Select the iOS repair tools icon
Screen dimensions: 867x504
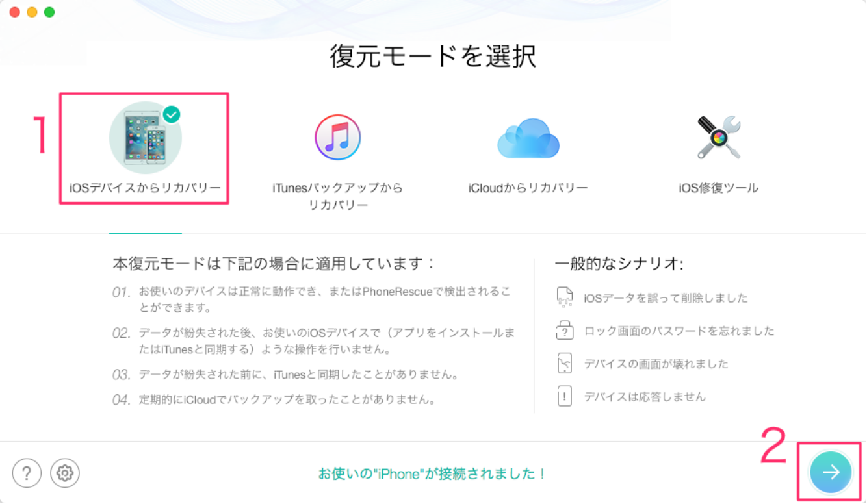tap(718, 138)
